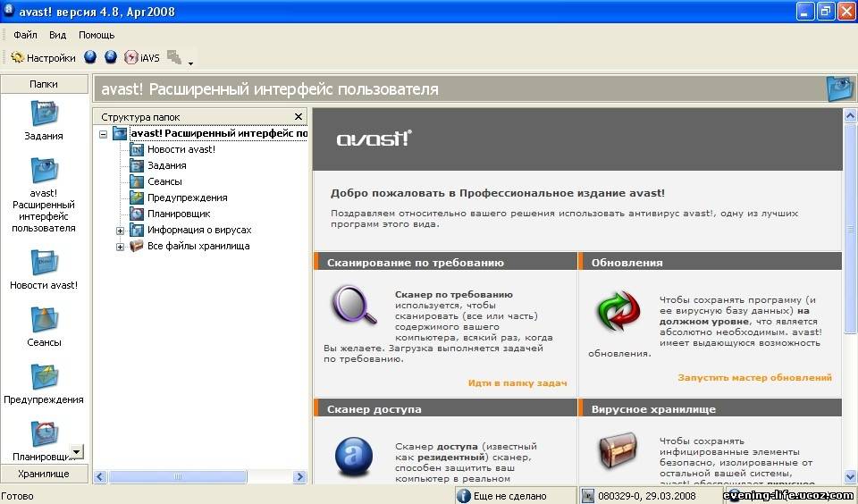Image resolution: width=858 pixels, height=504 pixels.
Task: Click the folder tree horizontal scrollbar thumb
Action: (x=177, y=476)
